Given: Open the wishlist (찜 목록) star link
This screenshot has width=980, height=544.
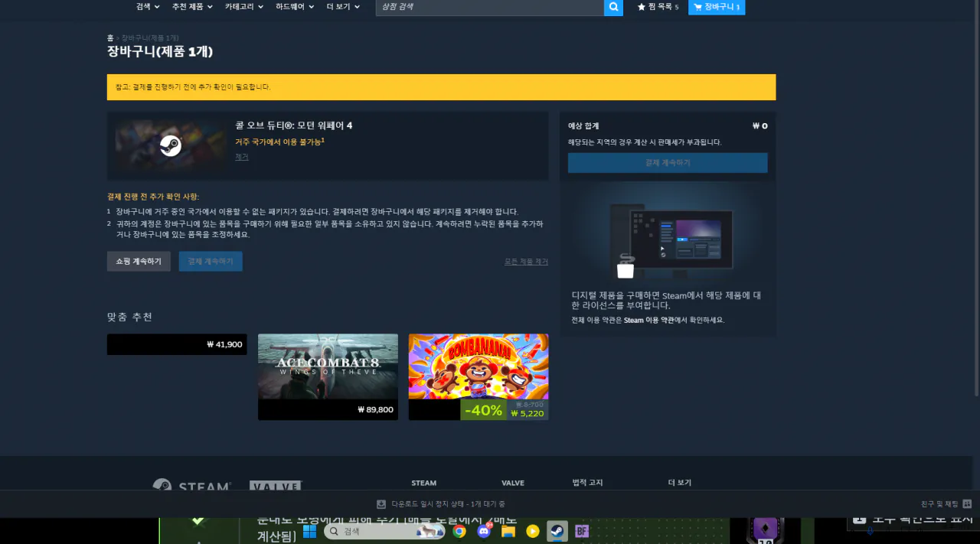Looking at the screenshot, I should pos(658,7).
